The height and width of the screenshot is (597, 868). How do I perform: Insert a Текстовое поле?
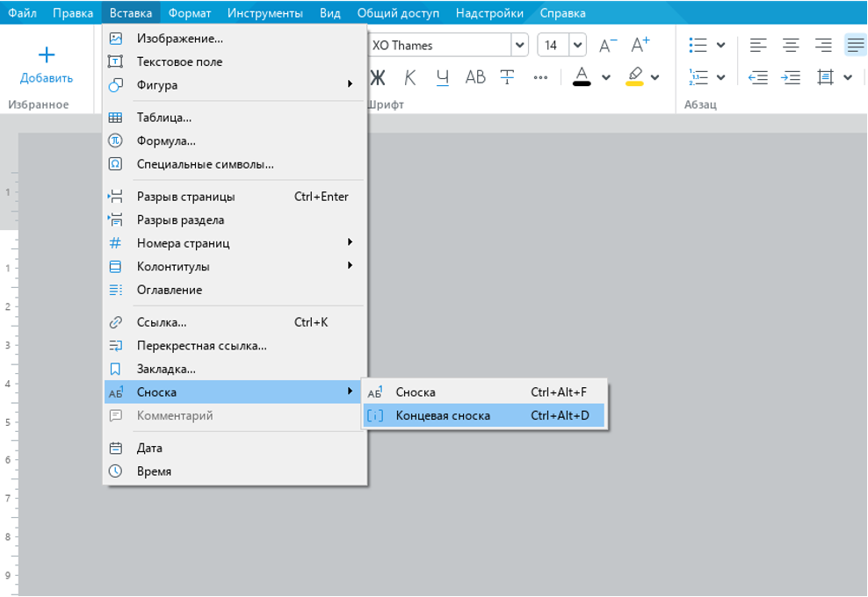pos(235,62)
